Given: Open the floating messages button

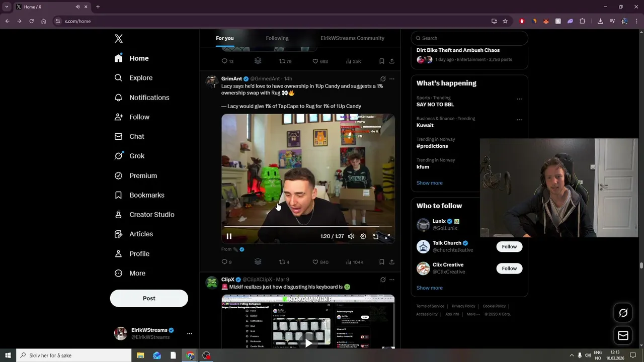Looking at the screenshot, I should [x=623, y=335].
